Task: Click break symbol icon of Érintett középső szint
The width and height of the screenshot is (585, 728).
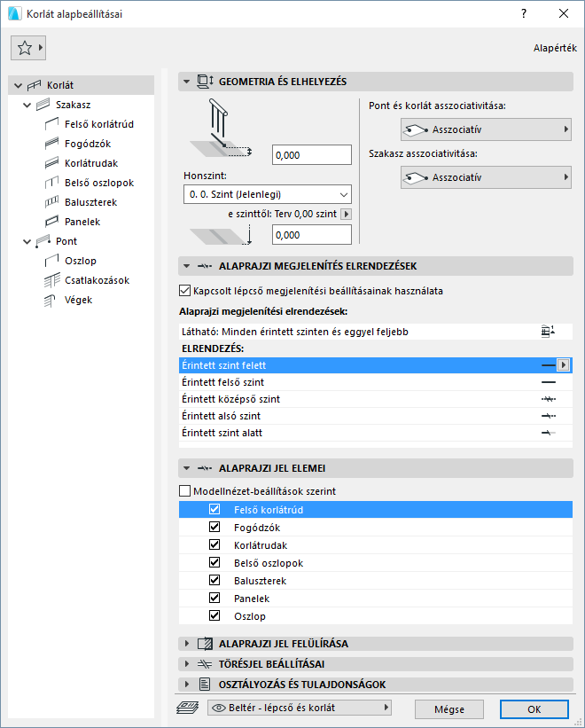Action: pyautogui.click(x=549, y=399)
